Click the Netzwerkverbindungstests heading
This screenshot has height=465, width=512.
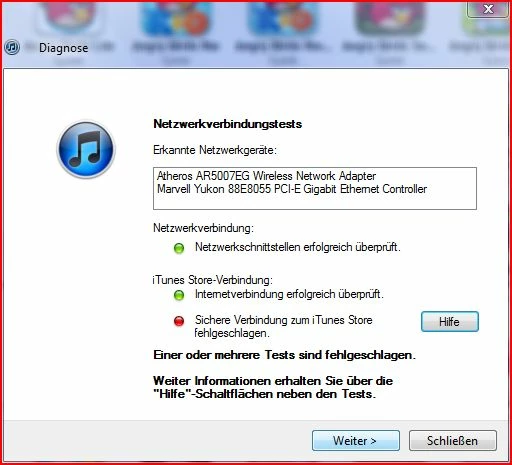pos(227,124)
